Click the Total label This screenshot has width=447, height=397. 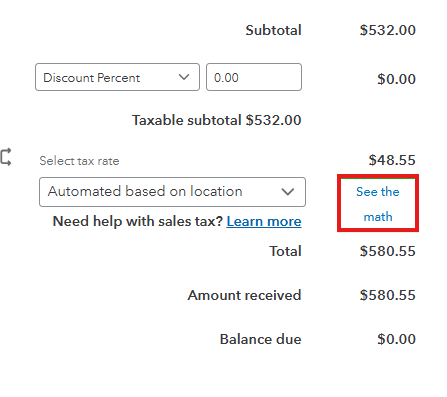point(285,251)
